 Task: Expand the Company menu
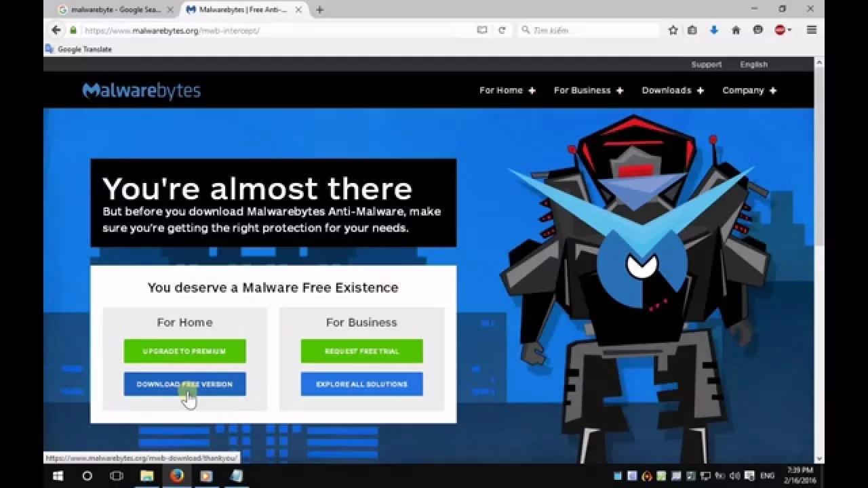click(749, 90)
